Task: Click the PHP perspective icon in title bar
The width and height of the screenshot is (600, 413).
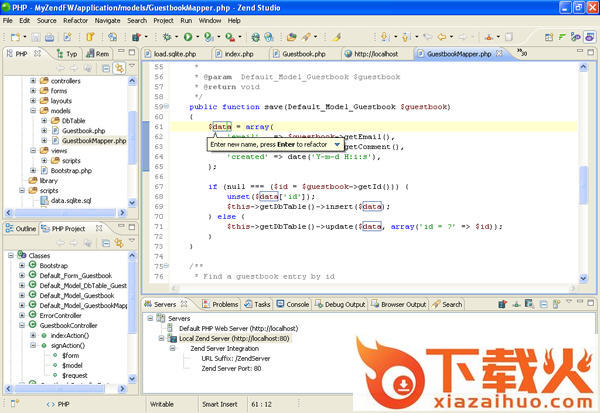Action: click(x=7, y=6)
